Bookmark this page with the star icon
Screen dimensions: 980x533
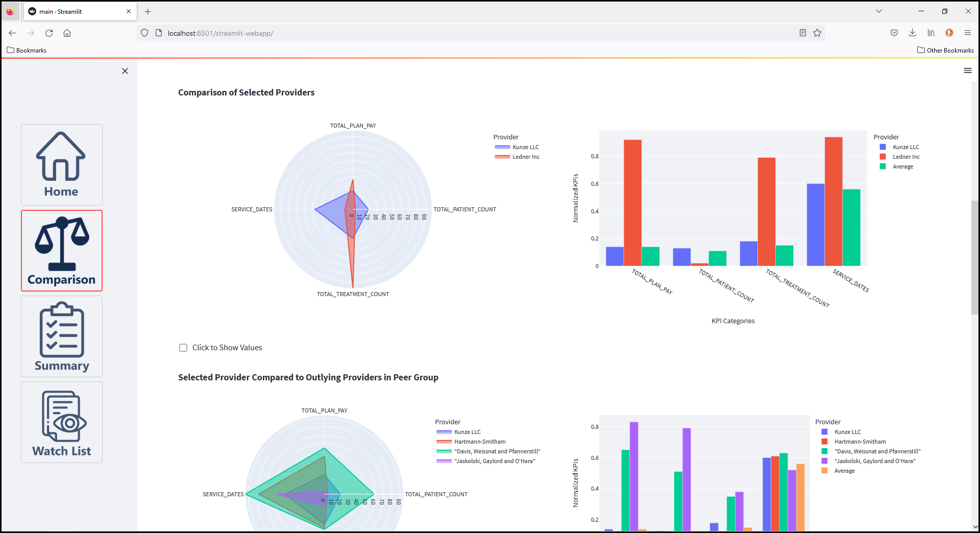point(817,33)
